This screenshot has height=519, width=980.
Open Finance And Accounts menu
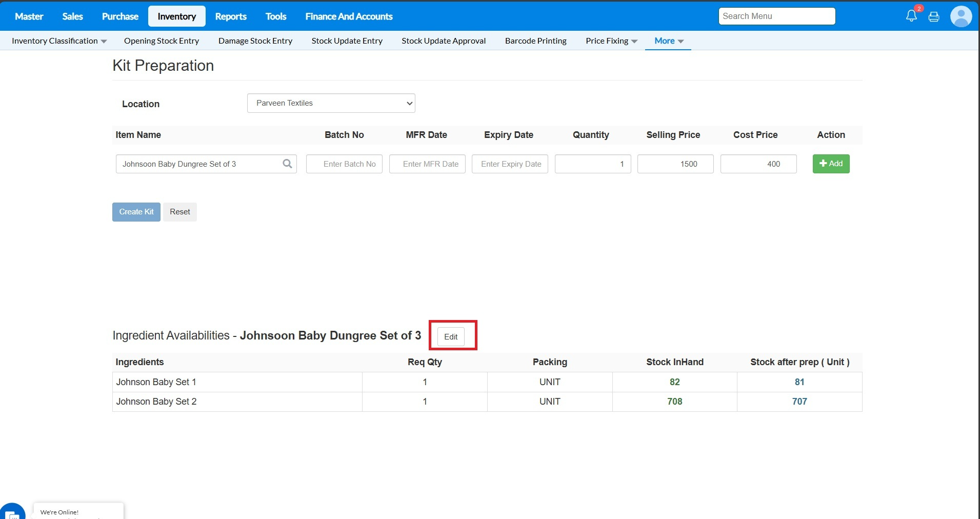pyautogui.click(x=349, y=16)
